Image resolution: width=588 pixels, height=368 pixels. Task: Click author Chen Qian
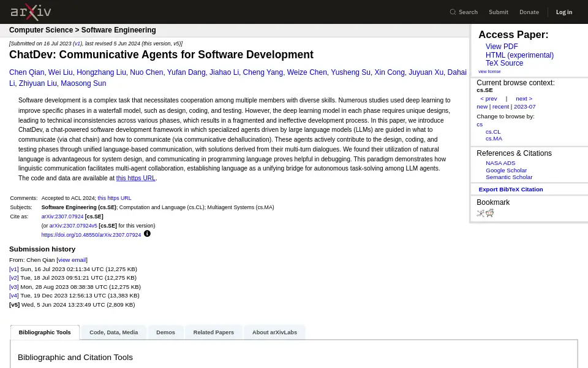pyautogui.click(x=26, y=72)
